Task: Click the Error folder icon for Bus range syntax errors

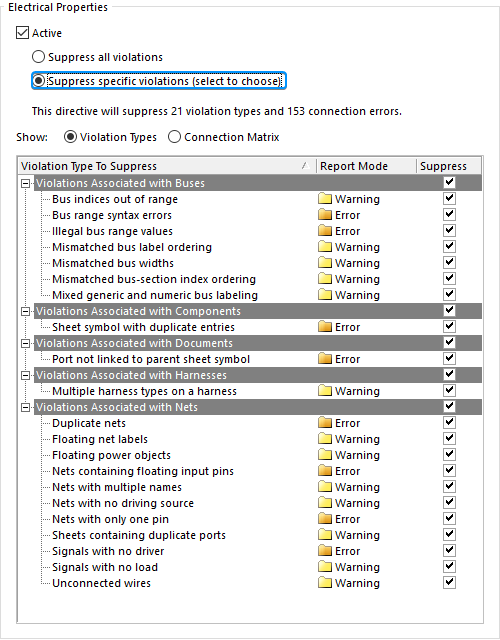Action: 325,215
